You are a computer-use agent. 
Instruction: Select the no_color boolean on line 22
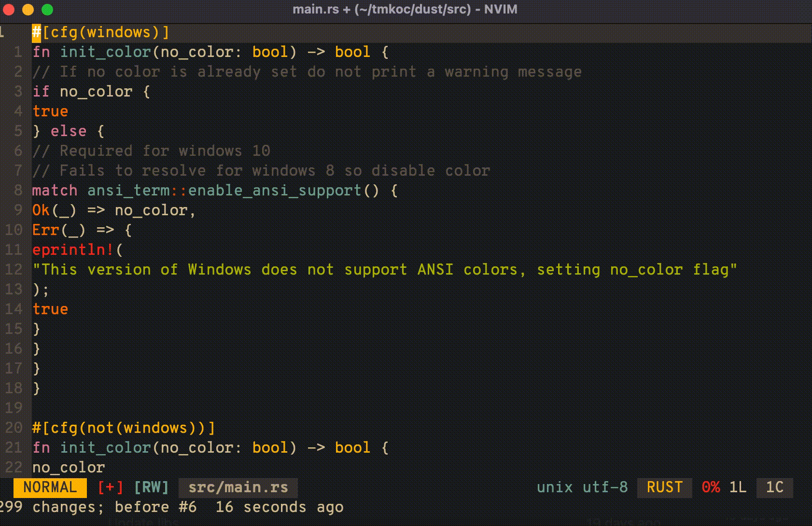click(68, 467)
